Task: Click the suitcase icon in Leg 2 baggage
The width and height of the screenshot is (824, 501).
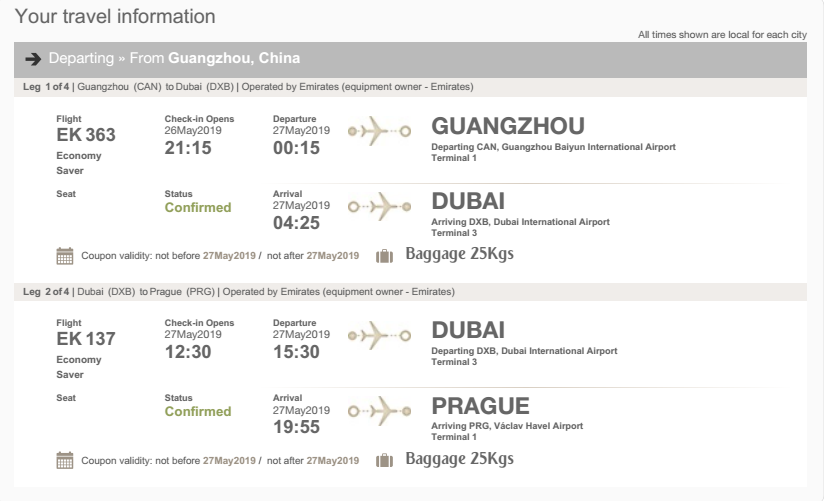Action: [384, 461]
